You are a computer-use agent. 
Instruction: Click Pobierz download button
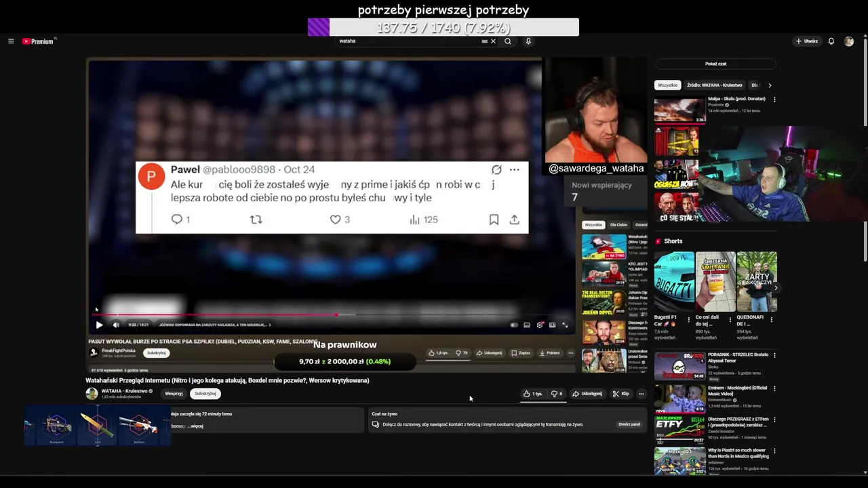click(550, 353)
